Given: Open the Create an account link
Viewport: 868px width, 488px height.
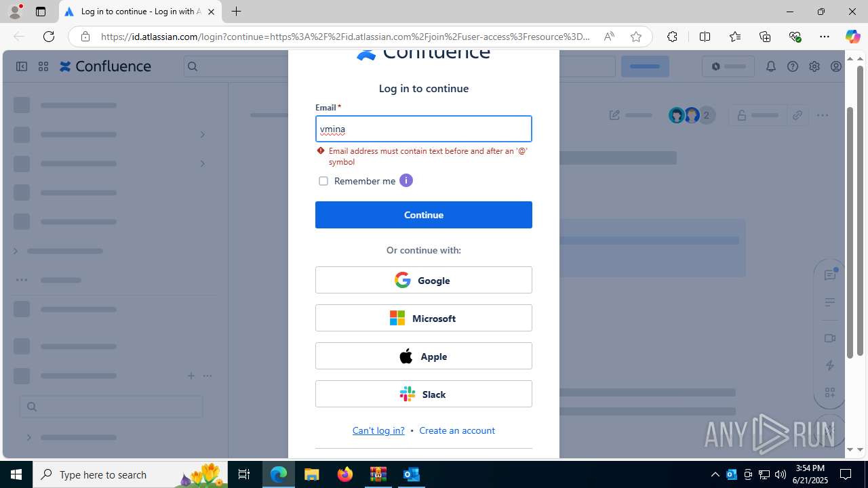Looking at the screenshot, I should pyautogui.click(x=457, y=430).
